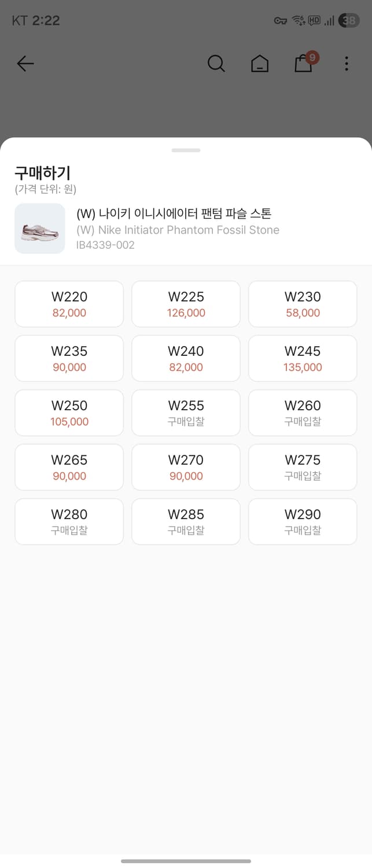Viewport: 372px width, 868px height.
Task: Open the shopping bag with 9 items
Action: [x=303, y=64]
